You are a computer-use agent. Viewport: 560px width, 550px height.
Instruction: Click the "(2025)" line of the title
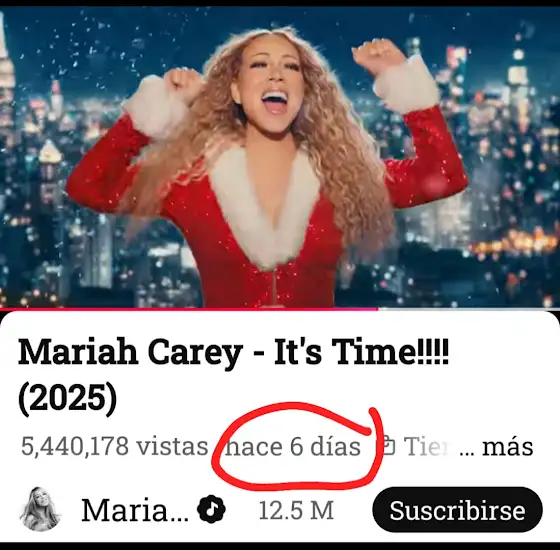click(x=68, y=398)
